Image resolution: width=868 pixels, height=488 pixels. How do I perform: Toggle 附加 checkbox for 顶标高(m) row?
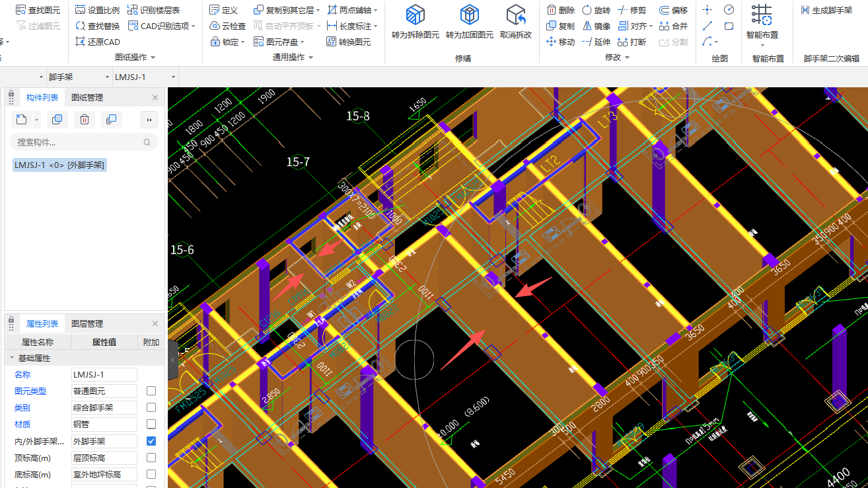[x=151, y=458]
